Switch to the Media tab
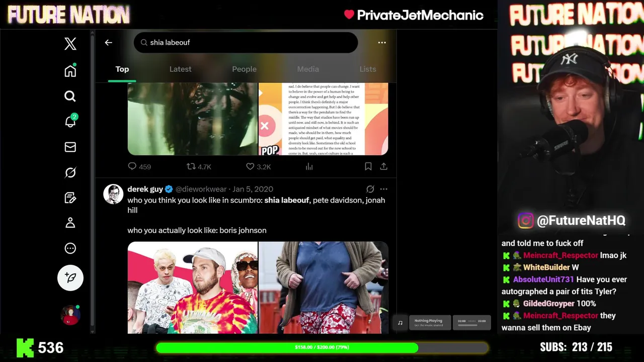Screen dimensions: 644x362 point(308,69)
